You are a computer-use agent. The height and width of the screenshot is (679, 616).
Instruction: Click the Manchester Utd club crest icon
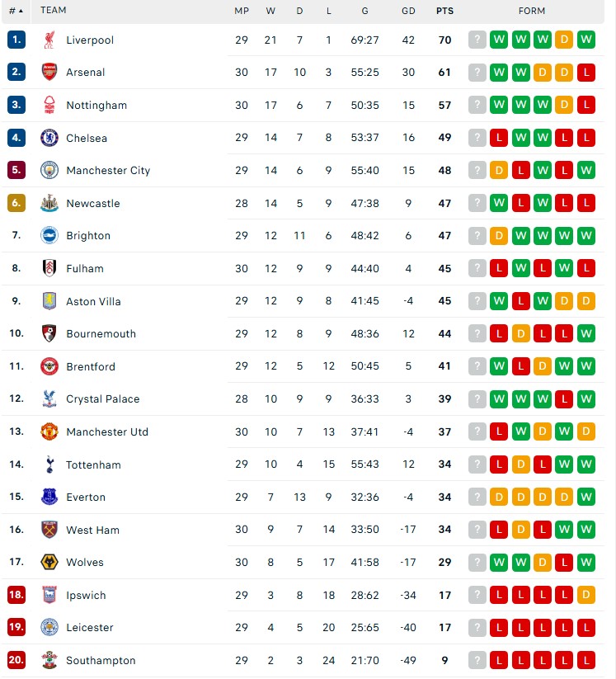[x=49, y=431]
